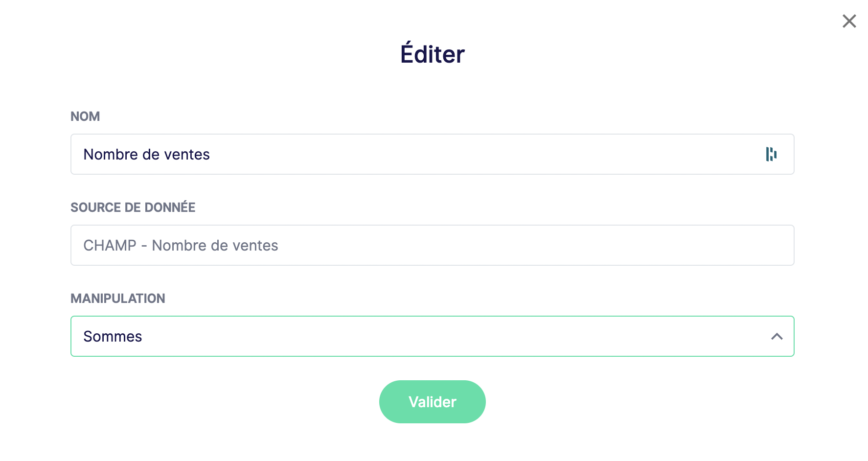Click the word ventes in the Nom input
The image size is (868, 461).
click(x=187, y=155)
